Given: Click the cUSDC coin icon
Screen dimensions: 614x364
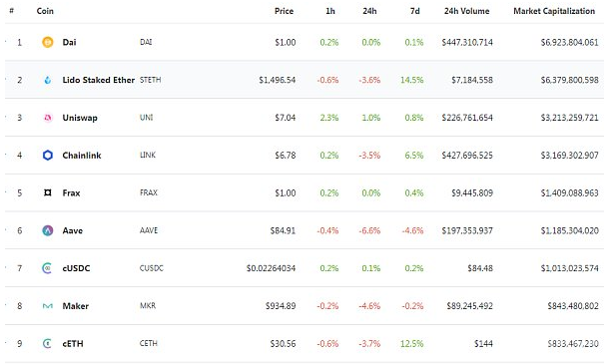Looking at the screenshot, I should (x=47, y=268).
